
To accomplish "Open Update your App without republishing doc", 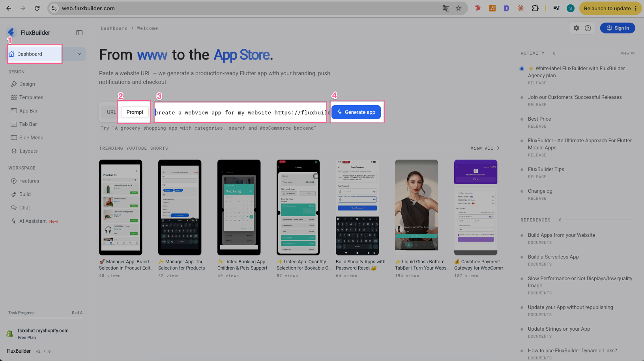I will 571,307.
